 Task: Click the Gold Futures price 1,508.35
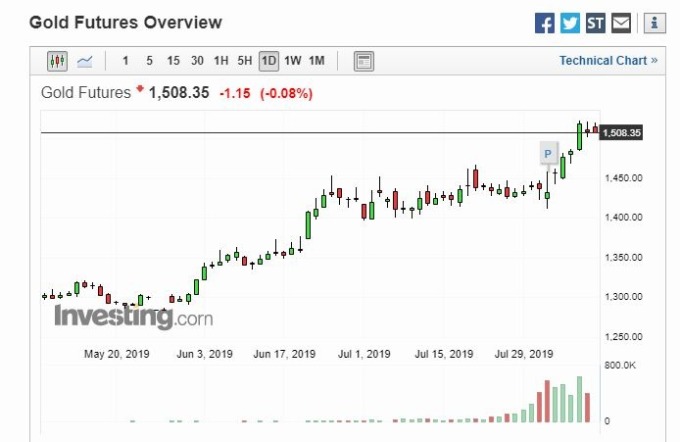[179, 93]
